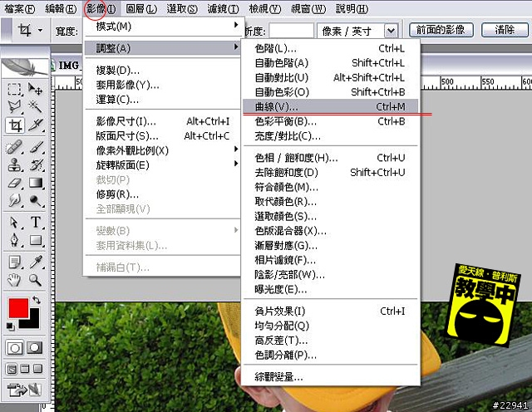This screenshot has height=412, width=532.
Task: Select the Rectangle shape tool
Action: [x=35, y=240]
